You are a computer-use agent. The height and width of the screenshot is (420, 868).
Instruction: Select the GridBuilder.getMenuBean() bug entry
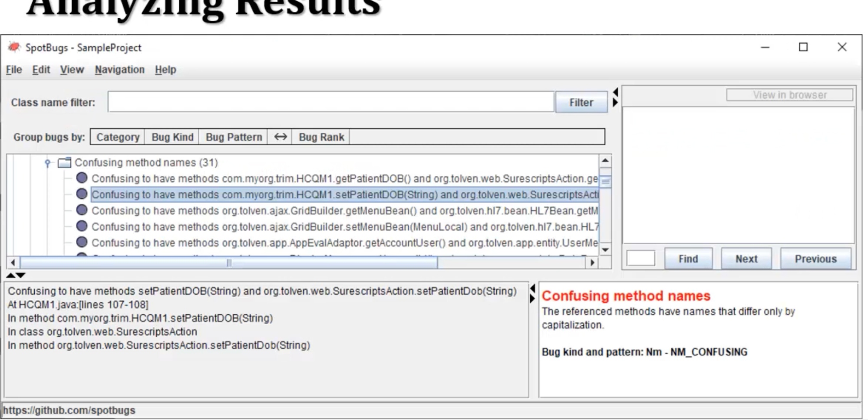(345, 211)
